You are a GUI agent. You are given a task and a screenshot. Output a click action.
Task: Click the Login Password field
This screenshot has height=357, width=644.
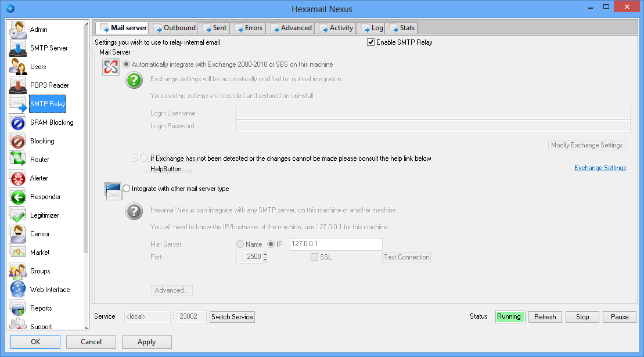click(x=433, y=126)
